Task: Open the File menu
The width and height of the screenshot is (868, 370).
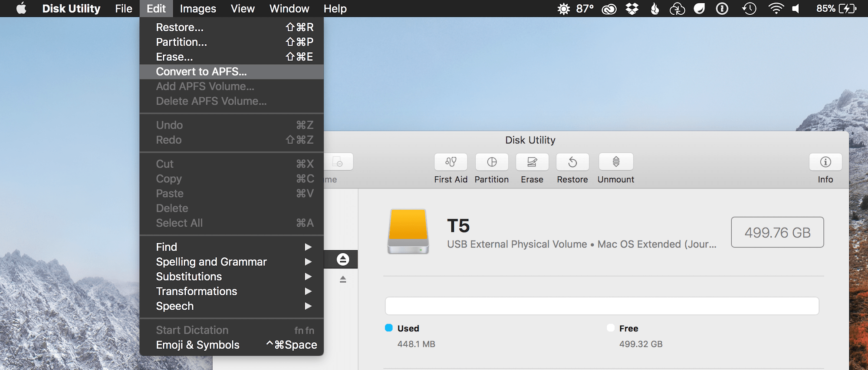Action: pos(124,8)
